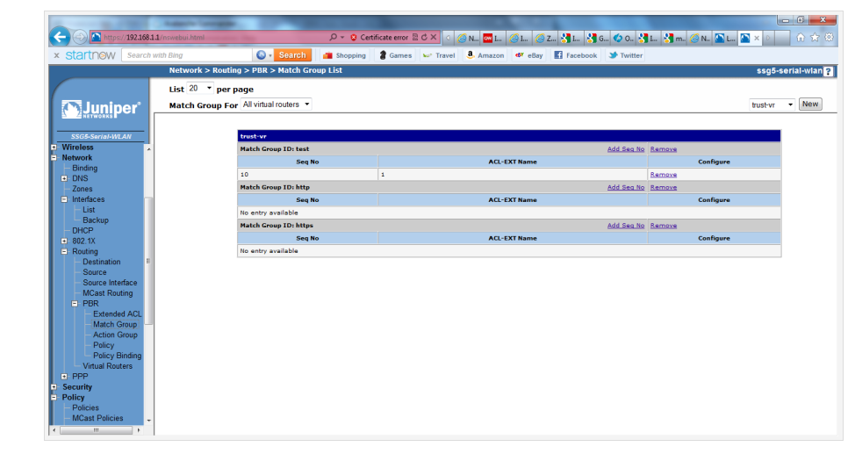This screenshot has width=855, height=454.
Task: Open the Facebook toolbar shortcut
Action: pyautogui.click(x=575, y=56)
